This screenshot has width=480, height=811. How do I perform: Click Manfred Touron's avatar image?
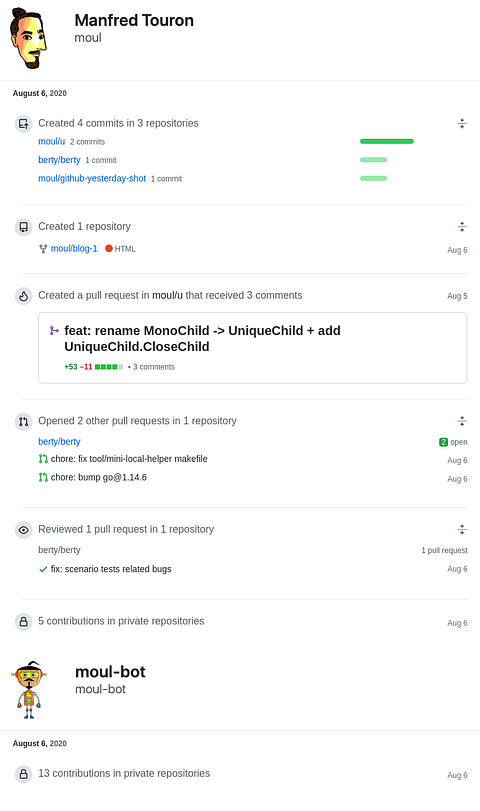click(x=28, y=39)
